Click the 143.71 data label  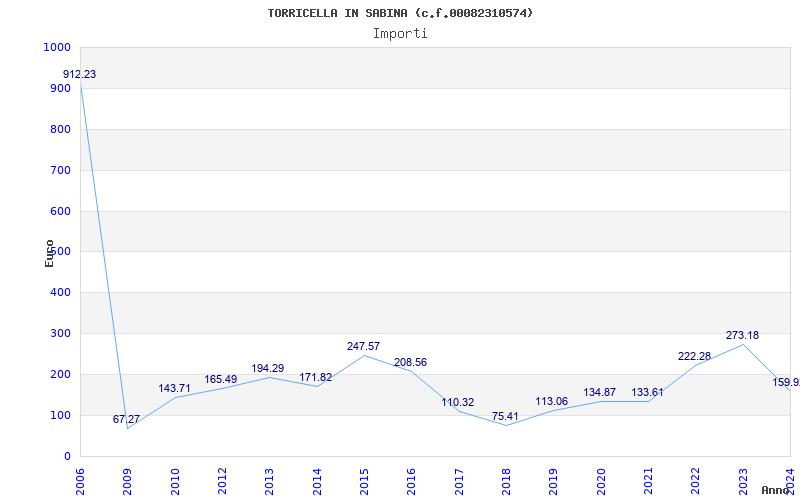pos(174,388)
